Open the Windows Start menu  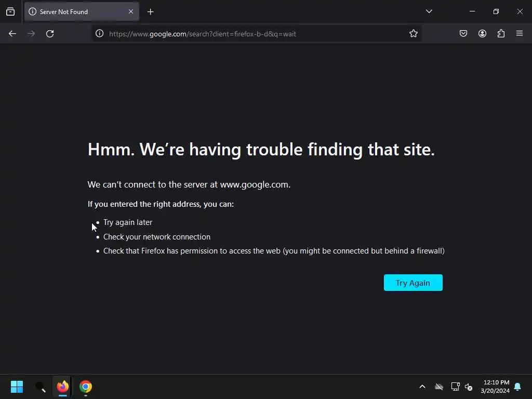(x=17, y=387)
